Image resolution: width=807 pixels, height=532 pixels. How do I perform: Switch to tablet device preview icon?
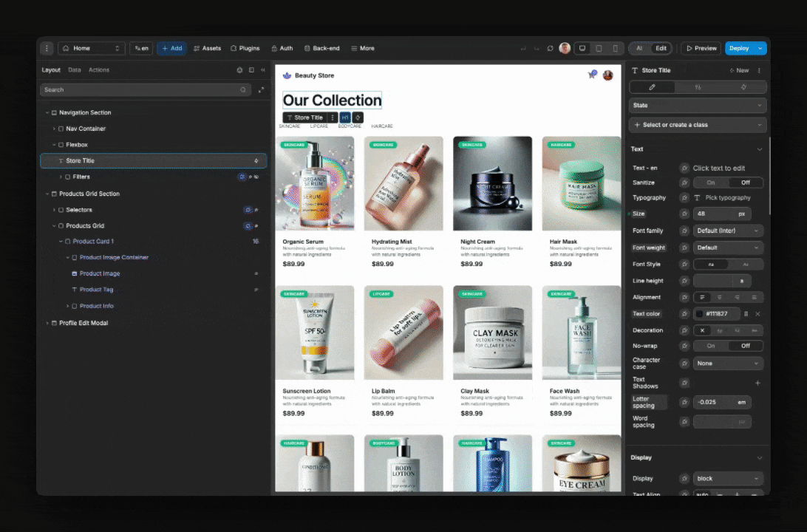coord(598,48)
